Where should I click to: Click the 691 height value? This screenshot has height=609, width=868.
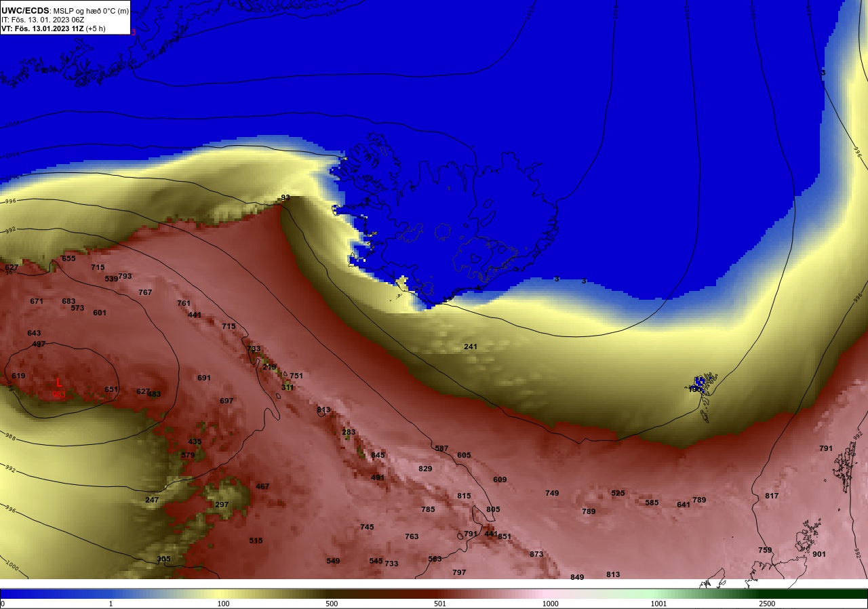pos(204,378)
